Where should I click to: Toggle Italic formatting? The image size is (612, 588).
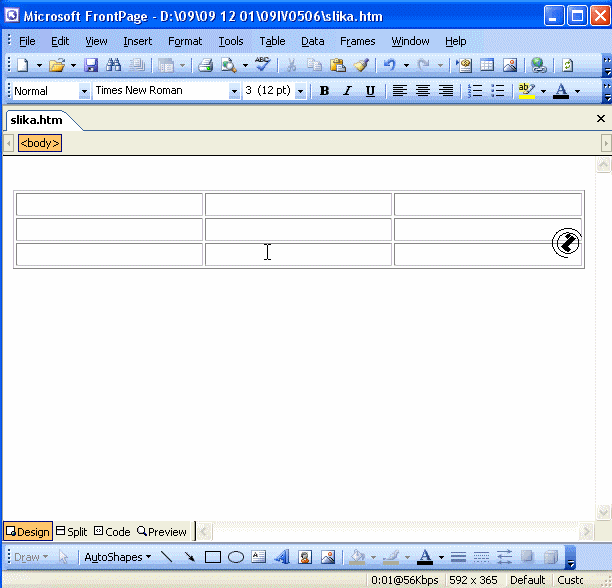click(347, 91)
